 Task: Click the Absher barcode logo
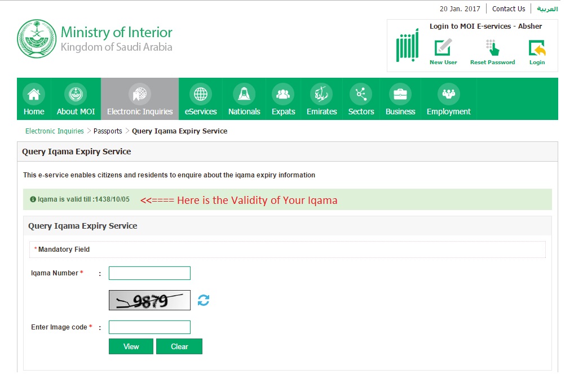pos(407,46)
